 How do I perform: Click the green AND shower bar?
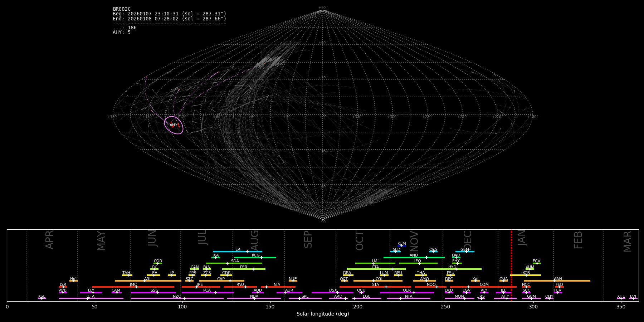pos(414,257)
